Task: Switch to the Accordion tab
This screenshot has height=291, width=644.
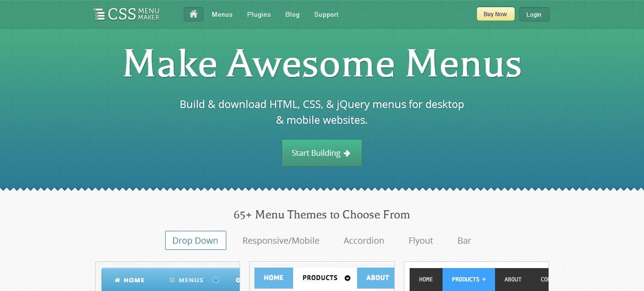Action: [x=364, y=240]
